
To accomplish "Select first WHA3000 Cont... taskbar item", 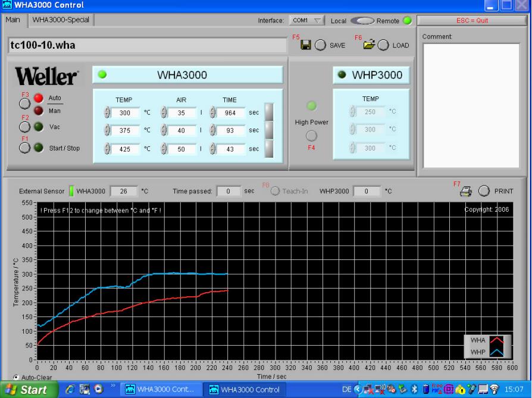I will click(x=160, y=390).
